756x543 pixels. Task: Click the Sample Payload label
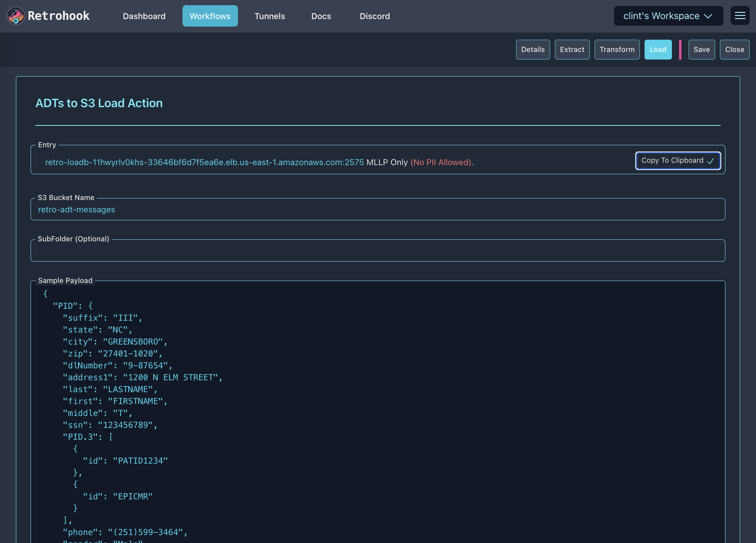pyautogui.click(x=65, y=281)
